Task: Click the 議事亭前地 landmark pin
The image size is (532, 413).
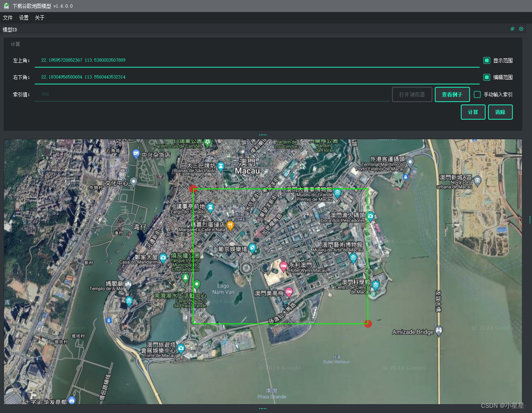Action: pyautogui.click(x=210, y=208)
